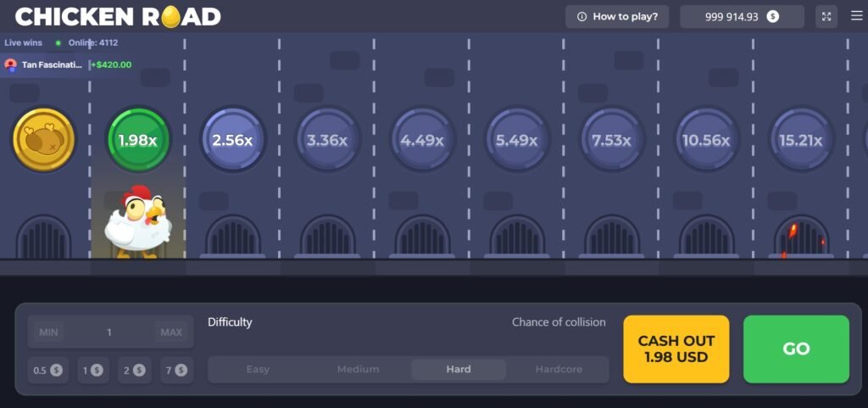The height and width of the screenshot is (408, 868).
Task: Select Medium difficulty
Action: click(x=358, y=370)
